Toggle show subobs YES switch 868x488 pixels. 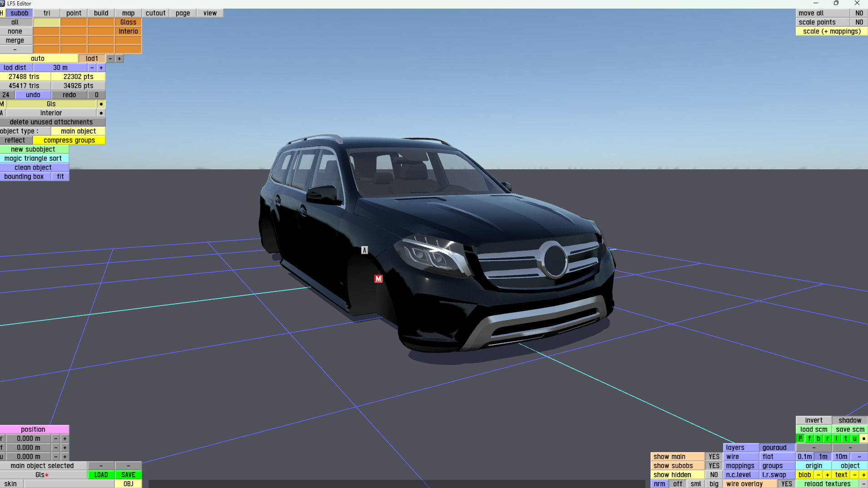pos(714,466)
